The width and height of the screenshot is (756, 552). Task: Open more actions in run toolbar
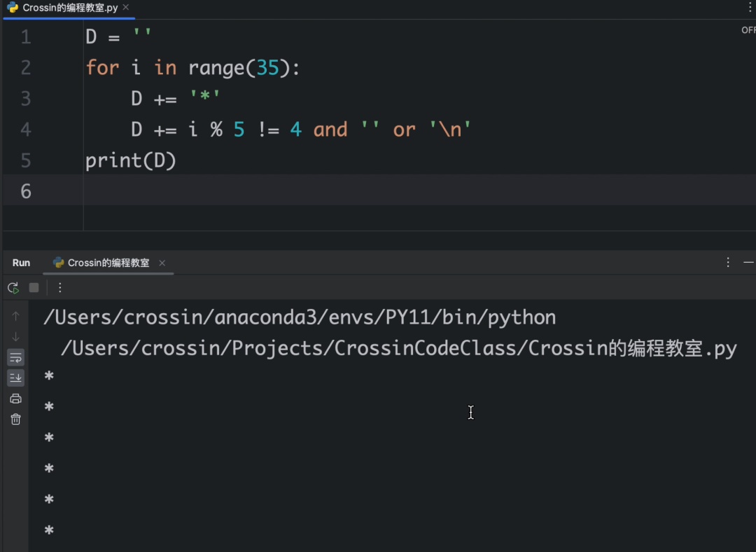click(x=59, y=288)
